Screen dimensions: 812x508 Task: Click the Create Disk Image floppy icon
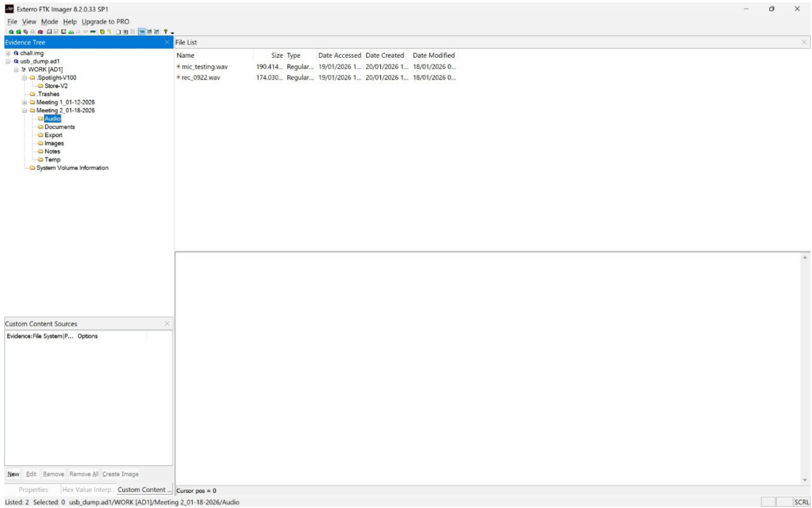(50, 31)
